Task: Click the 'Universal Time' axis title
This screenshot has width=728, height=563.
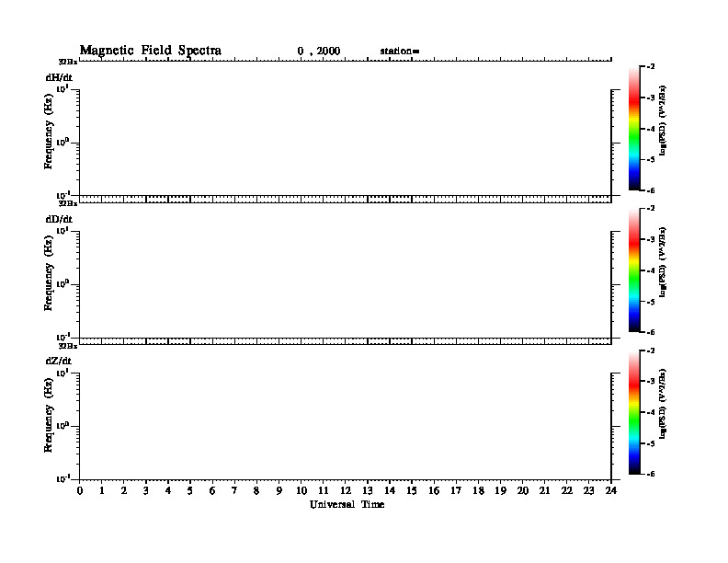Action: 347,504
